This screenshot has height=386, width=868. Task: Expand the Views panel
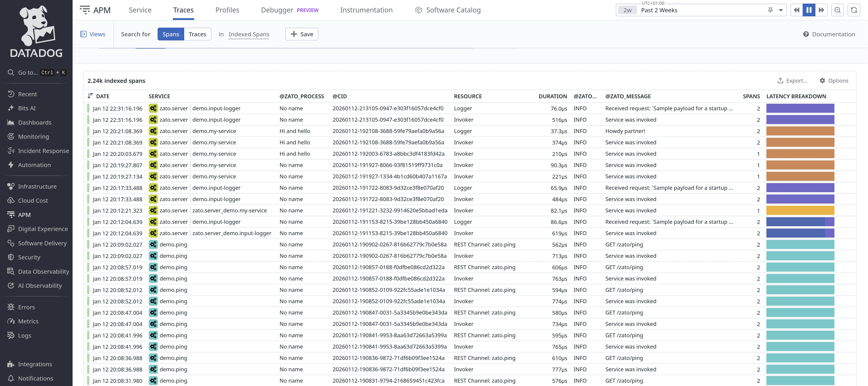coord(93,34)
